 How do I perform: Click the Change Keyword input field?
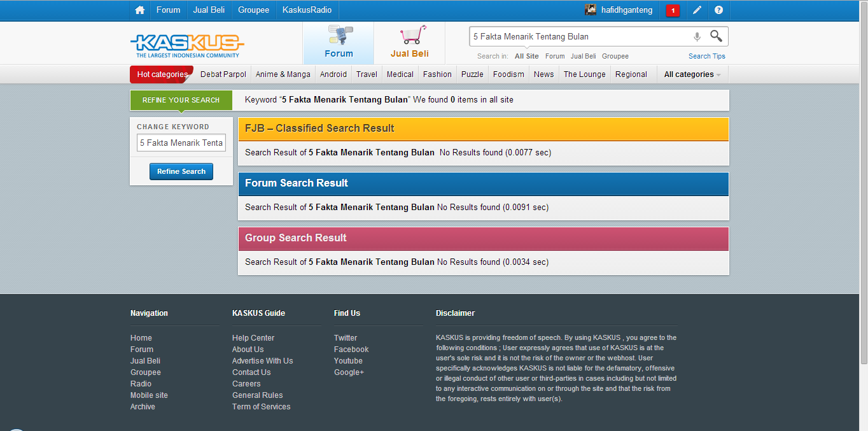pyautogui.click(x=181, y=143)
